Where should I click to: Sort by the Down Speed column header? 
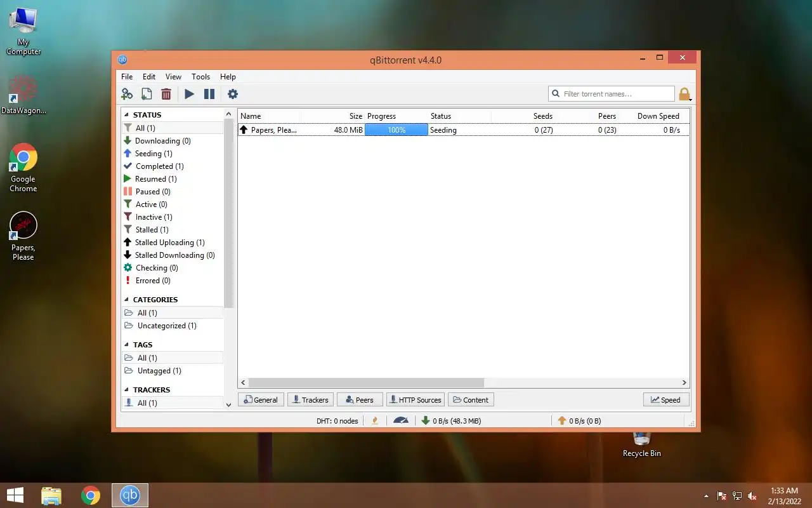pyautogui.click(x=651, y=116)
